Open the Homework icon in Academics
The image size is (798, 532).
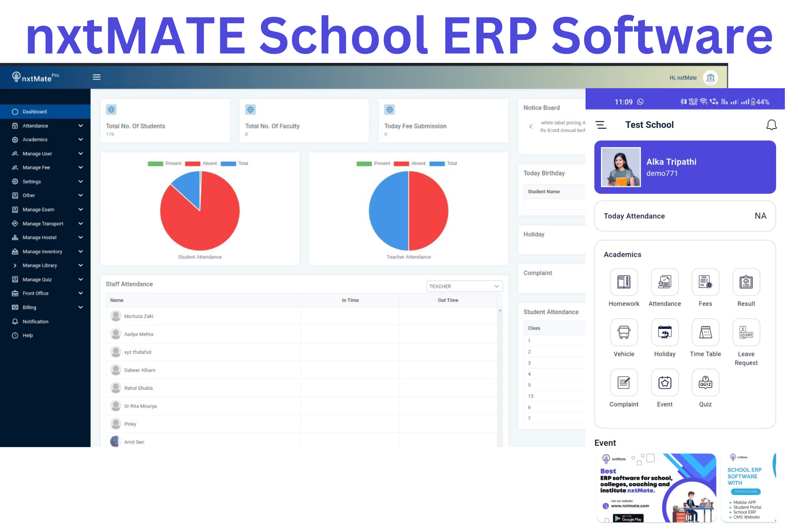(x=624, y=282)
